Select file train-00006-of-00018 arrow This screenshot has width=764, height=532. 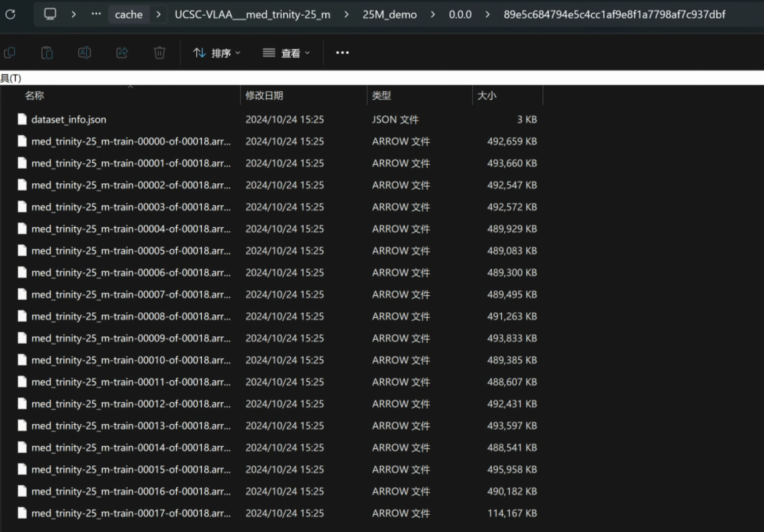tap(131, 273)
